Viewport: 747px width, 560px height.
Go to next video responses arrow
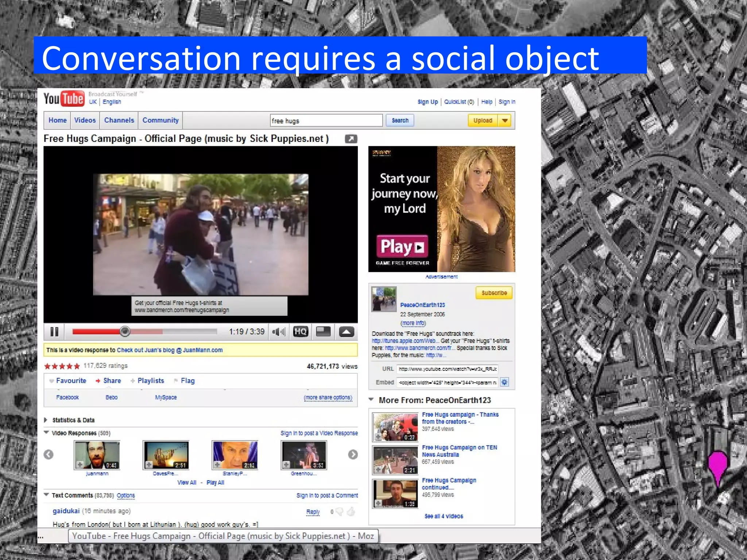353,455
